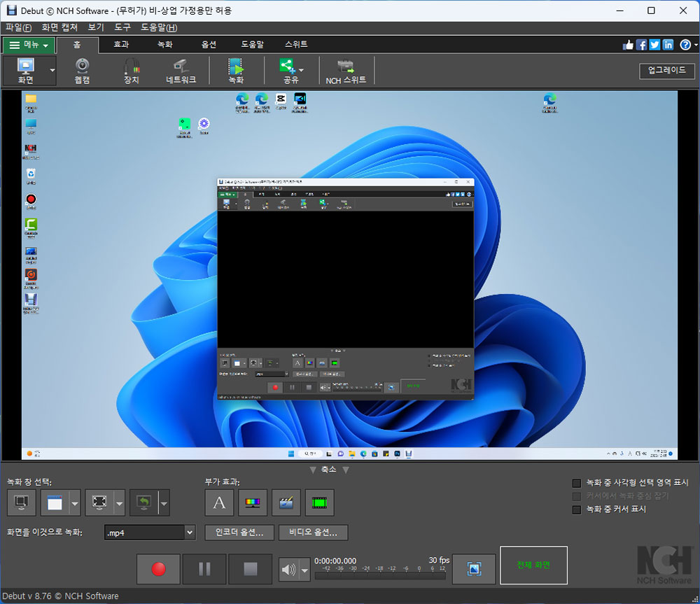Viewport: 700px width, 604px height.
Task: Open the video overlay effect icon
Action: tap(286, 503)
